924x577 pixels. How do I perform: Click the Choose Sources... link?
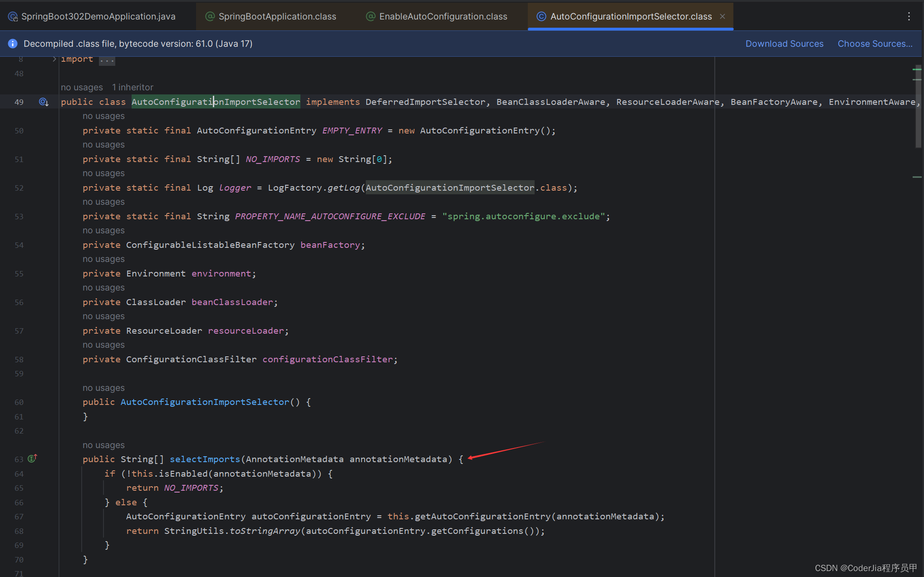point(875,44)
